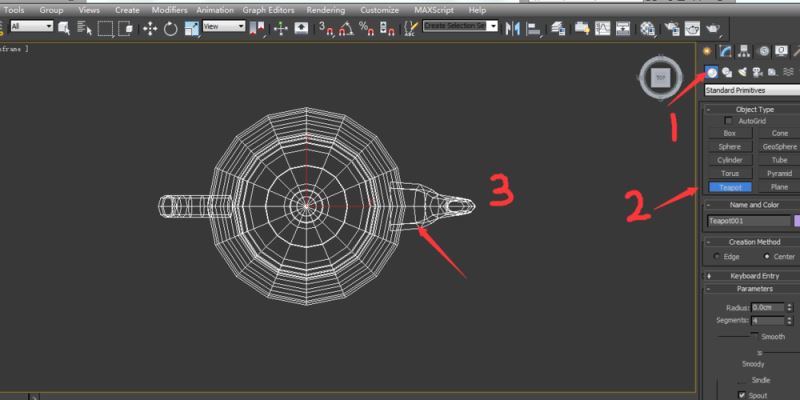The height and width of the screenshot is (400, 800).
Task: Open the Hierarchy command panel tab
Action: point(744,51)
